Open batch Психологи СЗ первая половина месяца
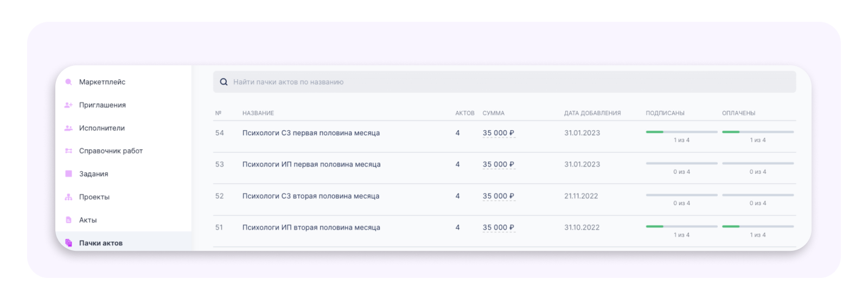Screen dimensions: 868x304 tap(311, 133)
